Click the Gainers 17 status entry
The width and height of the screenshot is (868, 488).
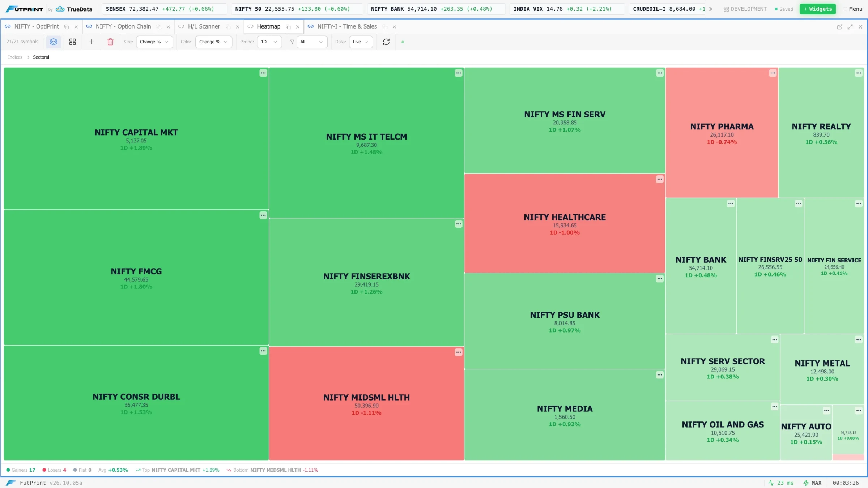21,470
